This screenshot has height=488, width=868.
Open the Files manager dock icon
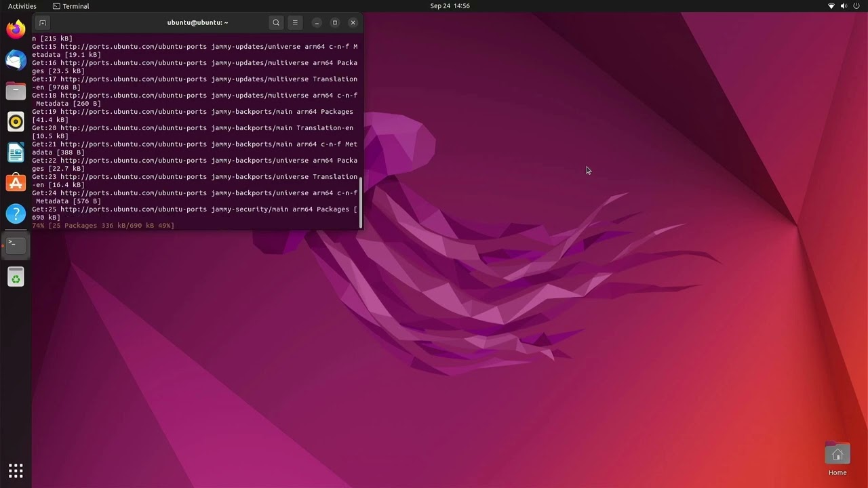(16, 91)
